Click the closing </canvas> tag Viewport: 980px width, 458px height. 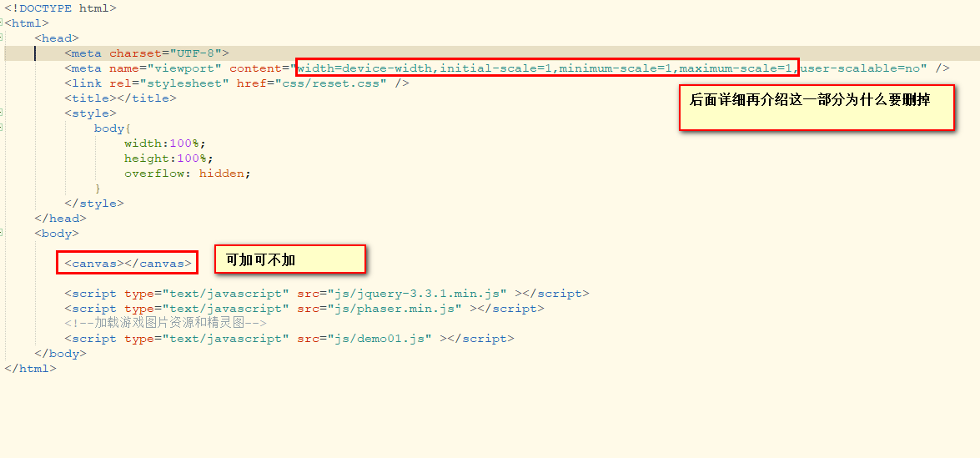point(158,264)
